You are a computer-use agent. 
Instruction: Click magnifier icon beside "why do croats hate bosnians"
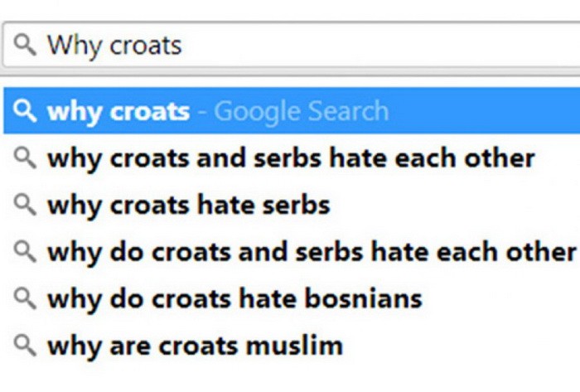(26, 298)
